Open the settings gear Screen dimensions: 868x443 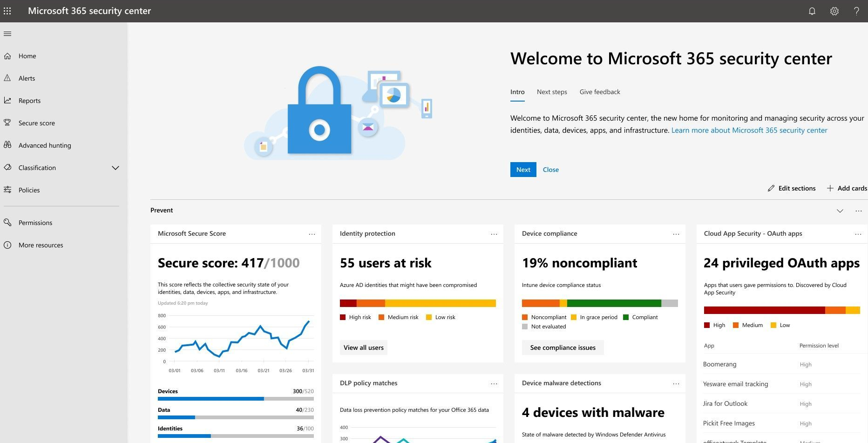pyautogui.click(x=834, y=11)
